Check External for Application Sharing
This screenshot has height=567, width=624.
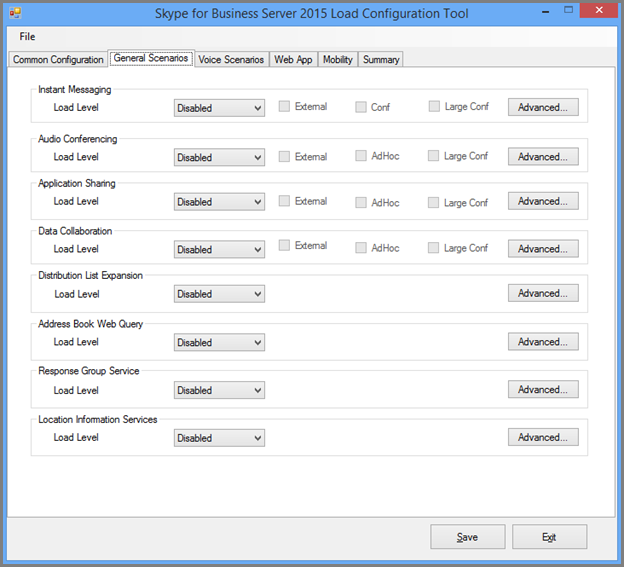(284, 201)
